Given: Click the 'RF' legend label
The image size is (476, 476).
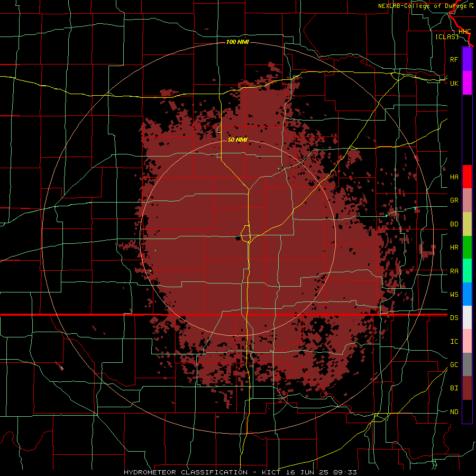Looking at the screenshot, I should coord(454,59).
